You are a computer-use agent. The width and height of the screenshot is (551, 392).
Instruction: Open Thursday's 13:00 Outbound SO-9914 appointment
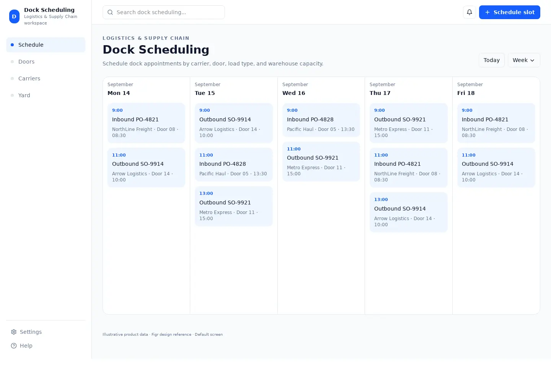click(409, 212)
